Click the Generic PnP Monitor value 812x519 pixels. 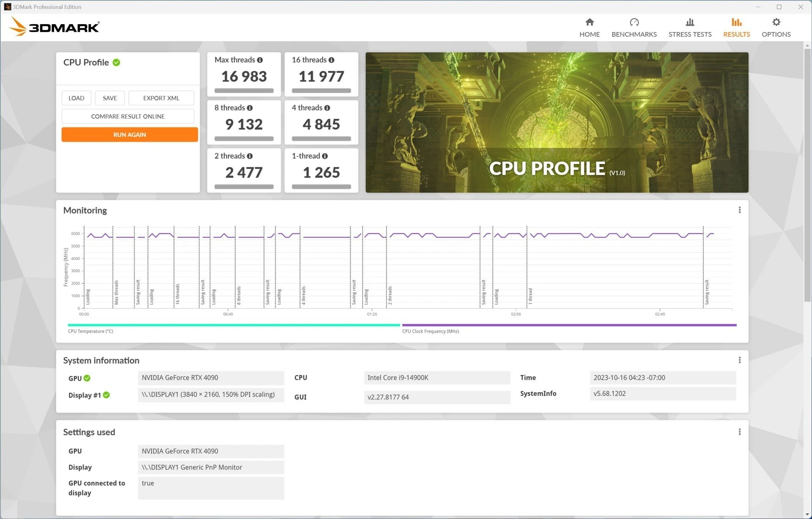point(211,467)
